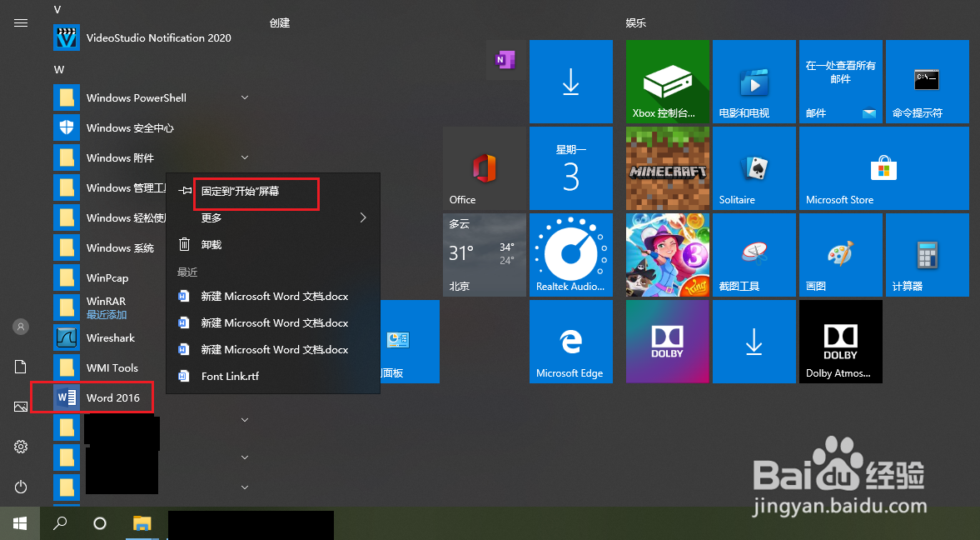Open Microsoft Edge tile

(x=571, y=342)
